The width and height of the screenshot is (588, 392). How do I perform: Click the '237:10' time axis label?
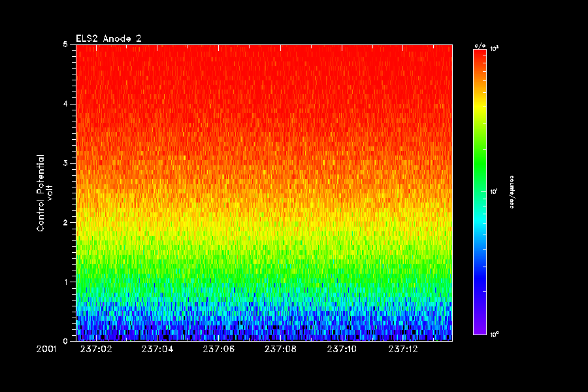pyautogui.click(x=342, y=350)
